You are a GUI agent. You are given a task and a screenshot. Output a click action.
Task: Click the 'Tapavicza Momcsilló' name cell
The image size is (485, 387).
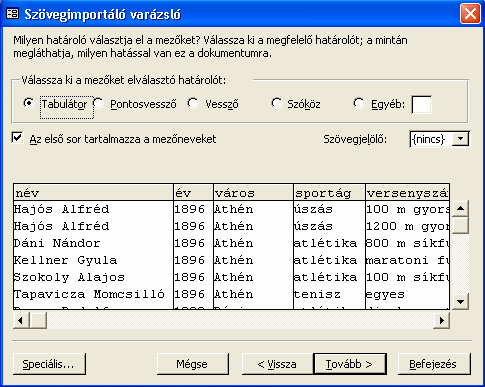[93, 294]
